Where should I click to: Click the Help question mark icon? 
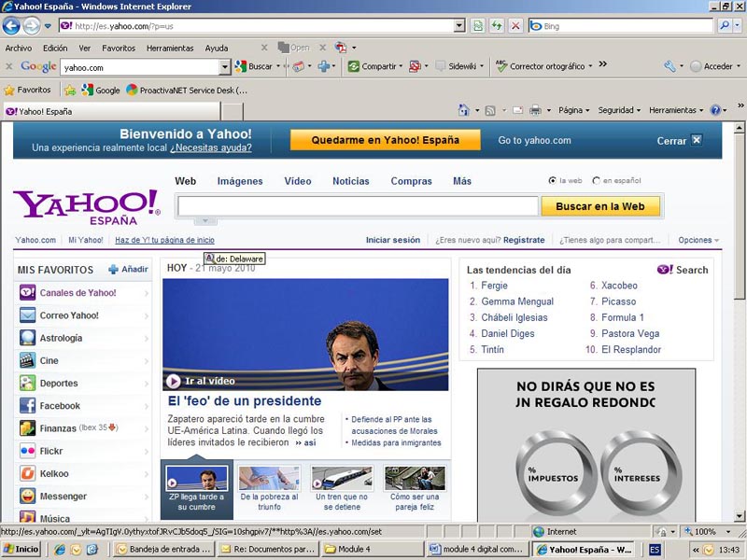[x=715, y=110]
